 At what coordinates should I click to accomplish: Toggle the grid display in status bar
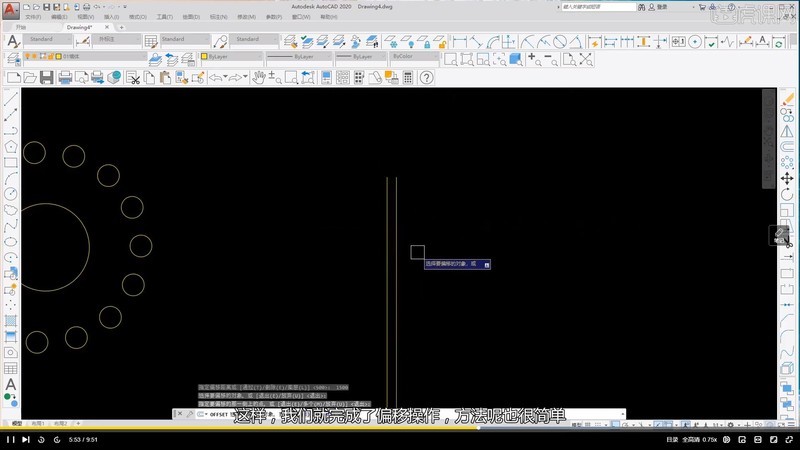coord(588,424)
